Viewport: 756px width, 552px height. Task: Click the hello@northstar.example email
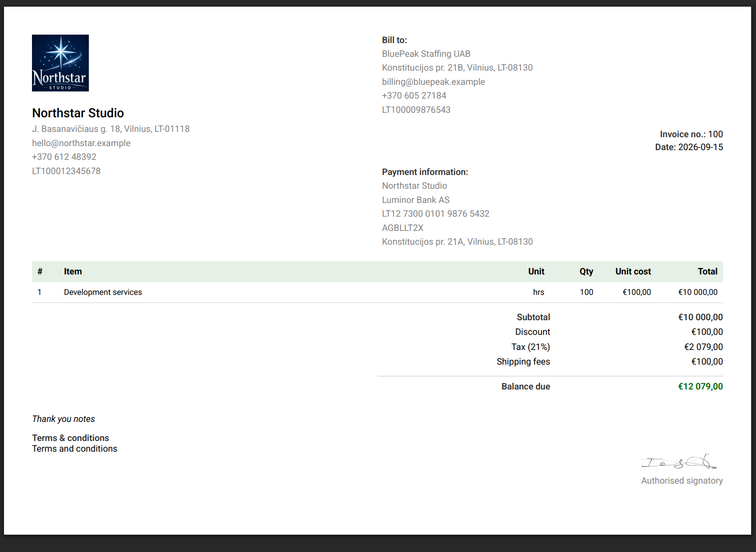(81, 143)
